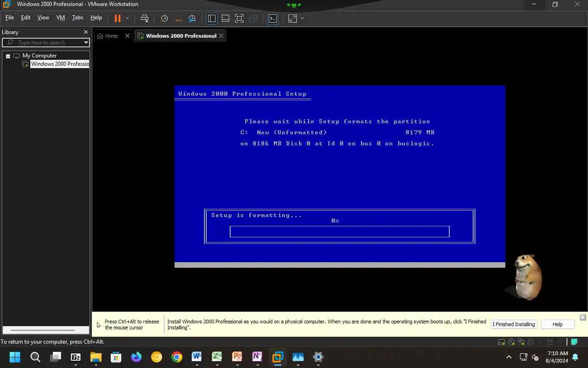The height and width of the screenshot is (368, 588).
Task: Enter full screen mode
Action: (x=239, y=18)
